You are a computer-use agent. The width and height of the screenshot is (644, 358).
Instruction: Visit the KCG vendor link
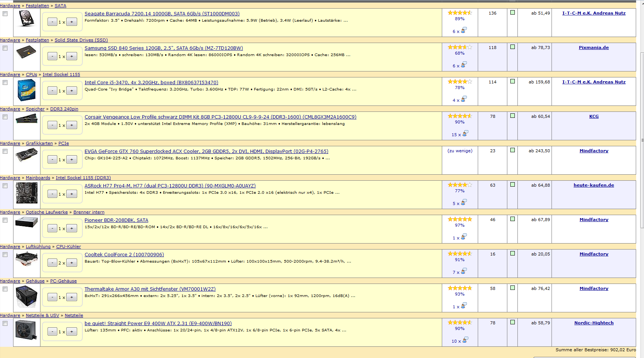[x=594, y=116]
